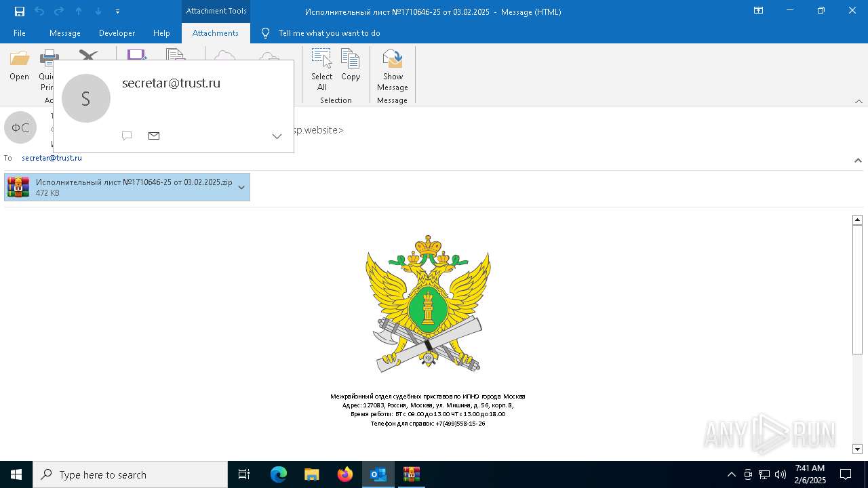Click Tell me what you want to do
The image size is (868, 488).
point(329,33)
